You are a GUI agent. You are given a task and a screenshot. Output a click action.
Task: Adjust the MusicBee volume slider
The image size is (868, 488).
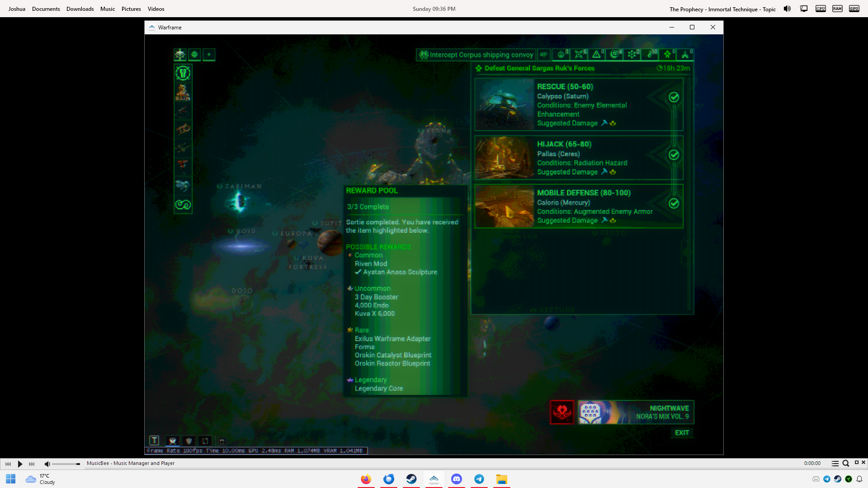66,464
